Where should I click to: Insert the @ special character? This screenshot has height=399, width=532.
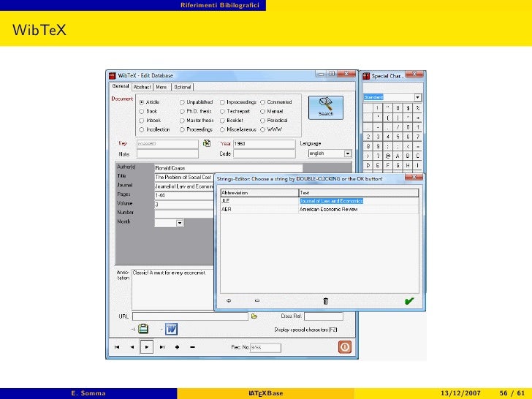point(388,156)
